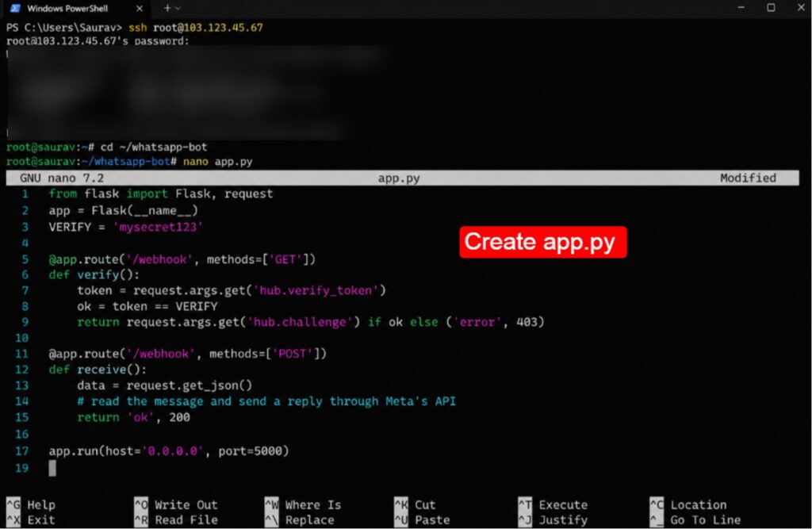Image resolution: width=812 pixels, height=529 pixels.
Task: Click the 'cd ~/whatsapp-bot' command line
Action: pyautogui.click(x=107, y=148)
